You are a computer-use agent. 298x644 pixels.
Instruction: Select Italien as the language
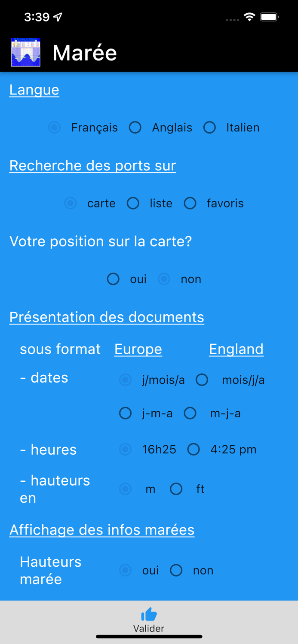tap(209, 127)
